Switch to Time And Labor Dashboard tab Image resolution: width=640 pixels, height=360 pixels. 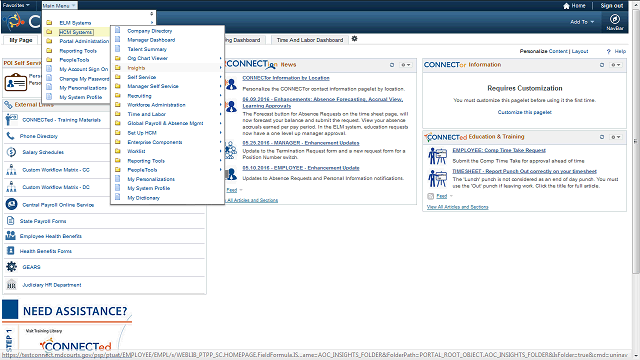click(310, 40)
